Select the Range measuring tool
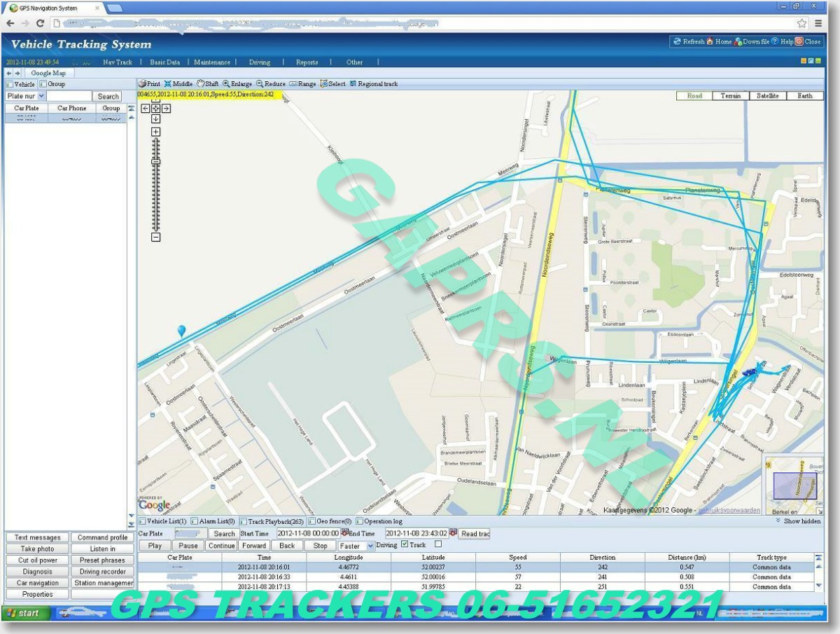This screenshot has width=840, height=634. point(302,83)
